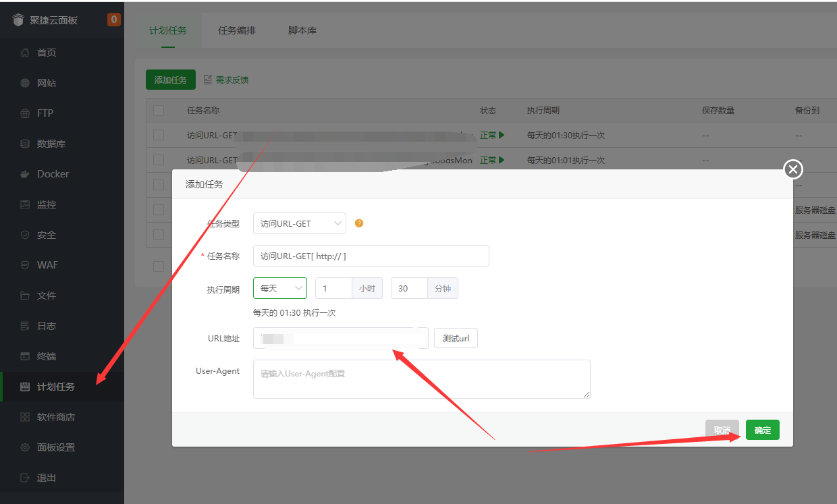Switch to the 任务编排 tab
The width and height of the screenshot is (837, 504).
coord(237,30)
